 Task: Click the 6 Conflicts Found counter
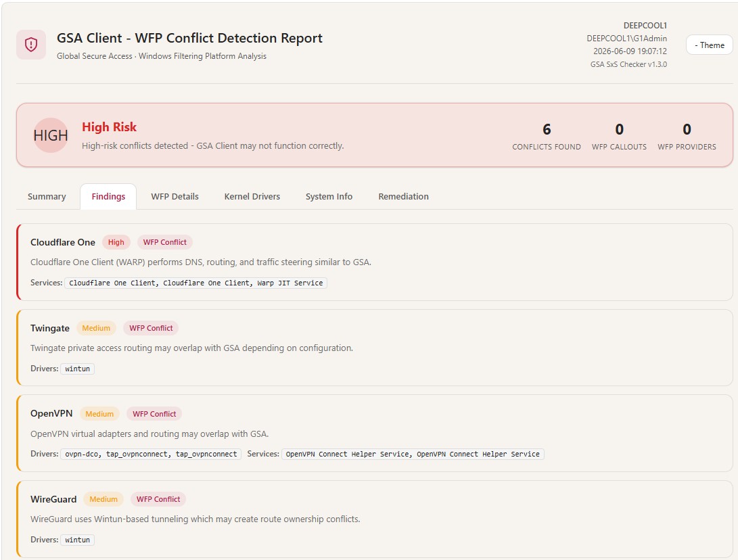[547, 136]
